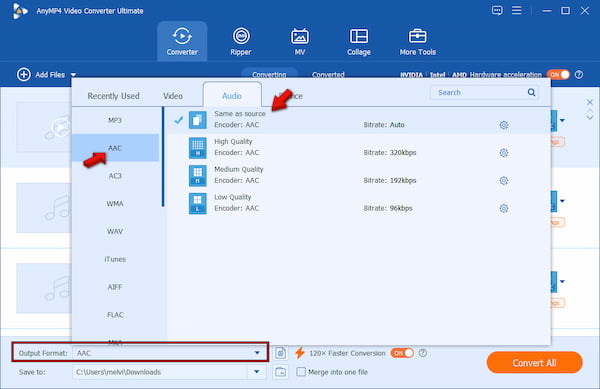Click the third file's music thumbnail
The width and height of the screenshot is (600, 389).
(x=44, y=288)
